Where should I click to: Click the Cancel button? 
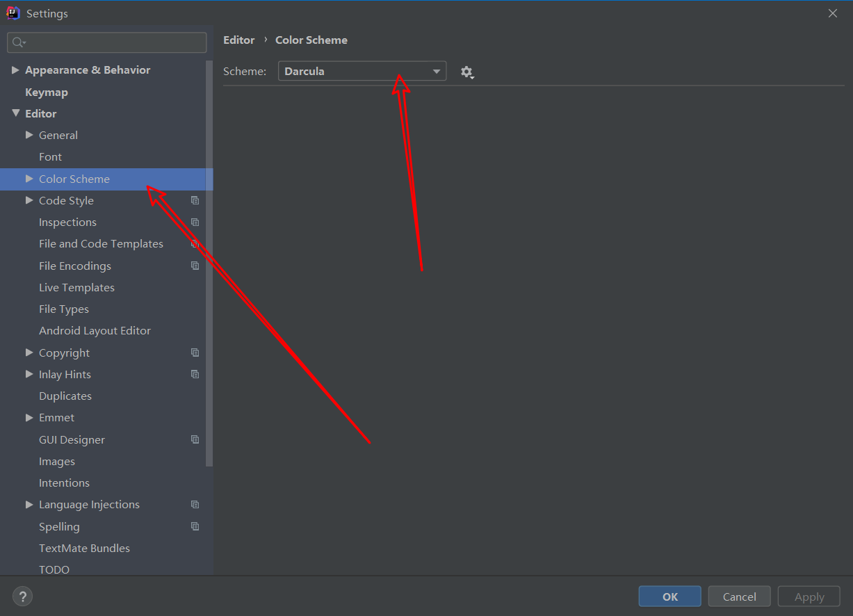point(740,597)
